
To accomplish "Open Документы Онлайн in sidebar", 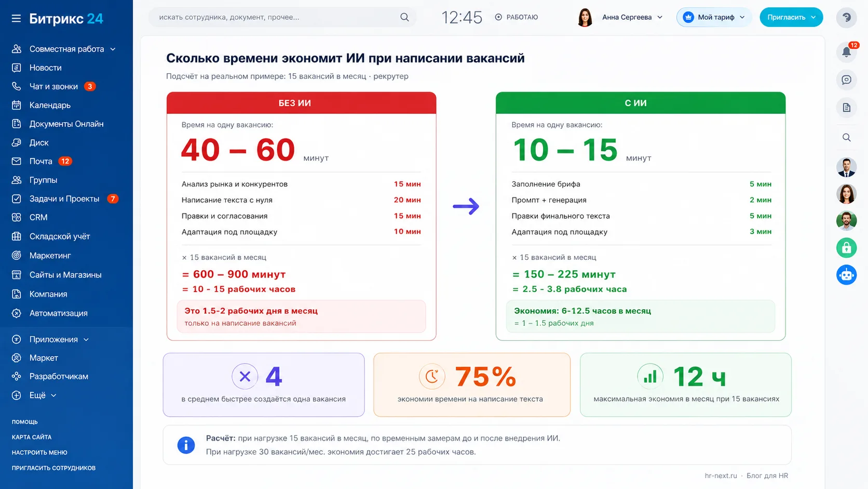I will (66, 124).
